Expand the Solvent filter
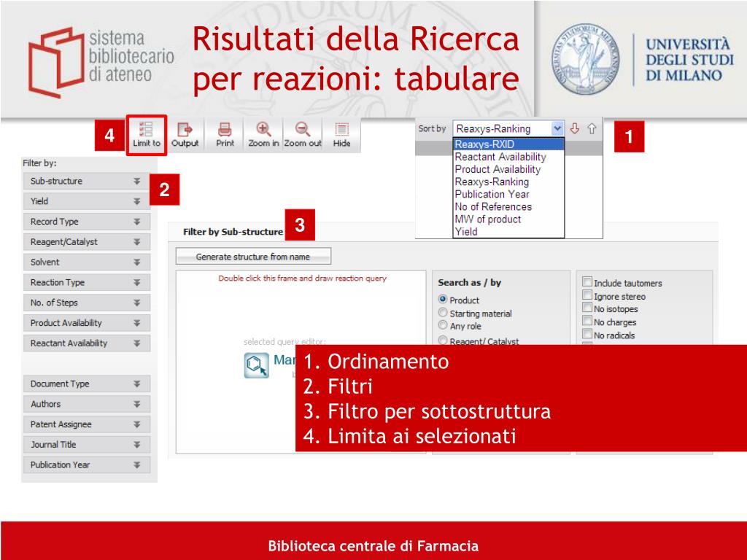 (87, 262)
